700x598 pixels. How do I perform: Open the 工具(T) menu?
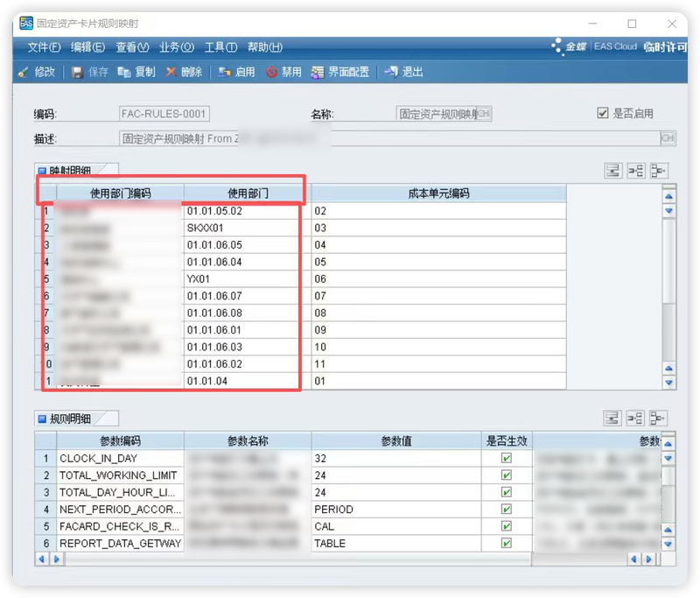click(x=221, y=47)
